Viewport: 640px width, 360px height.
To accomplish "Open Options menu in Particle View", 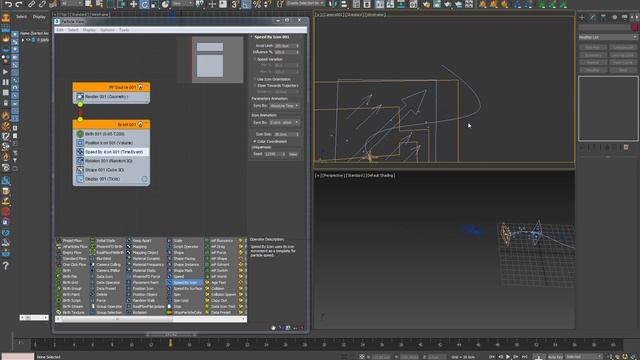I will 107,30.
